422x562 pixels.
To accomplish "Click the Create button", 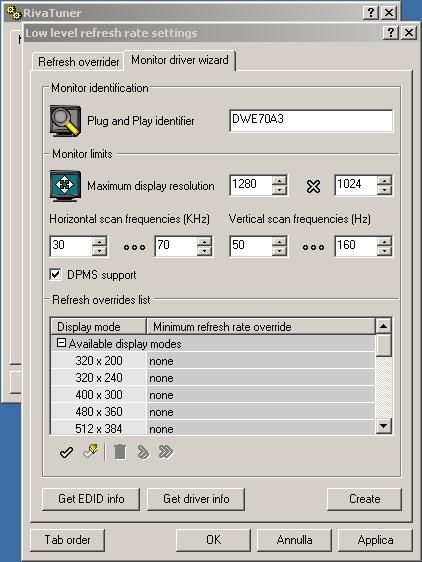I will (365, 499).
